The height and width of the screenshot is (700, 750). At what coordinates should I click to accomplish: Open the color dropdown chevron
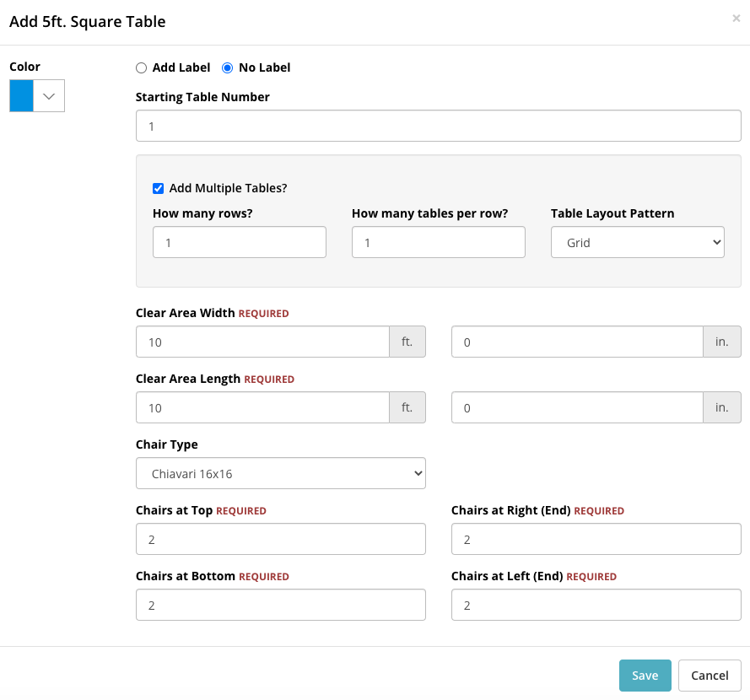[49, 95]
